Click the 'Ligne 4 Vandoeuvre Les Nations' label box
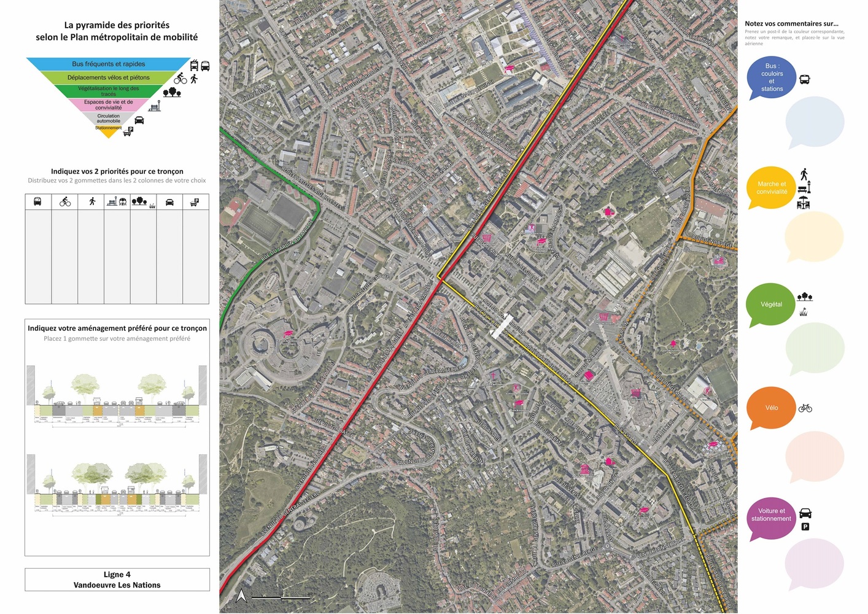The width and height of the screenshot is (868, 614). 117,580
